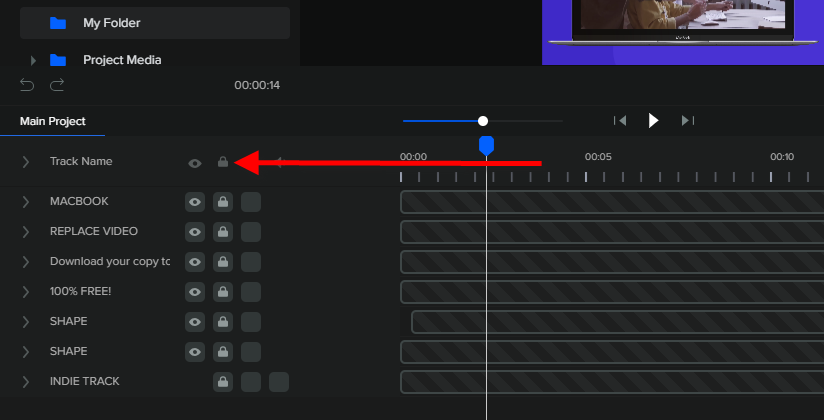
Task: Hide the SHAPE track directly under 100% FREE!
Action: click(x=195, y=322)
